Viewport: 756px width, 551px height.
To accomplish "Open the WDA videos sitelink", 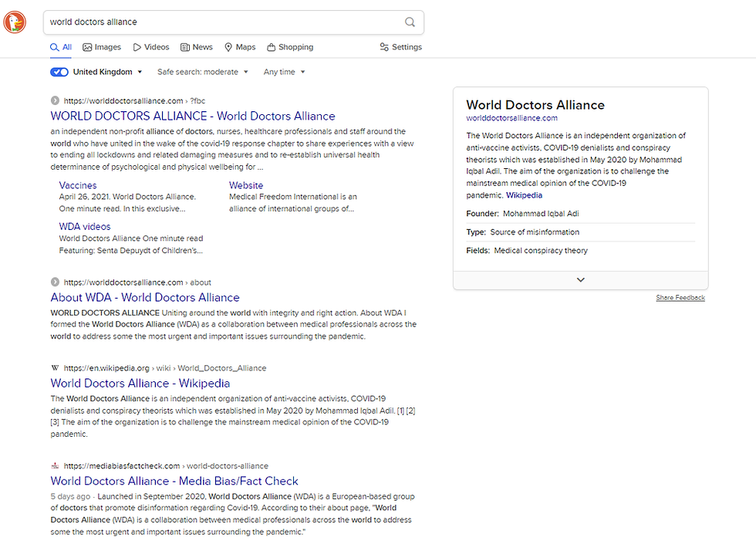I will coord(85,226).
